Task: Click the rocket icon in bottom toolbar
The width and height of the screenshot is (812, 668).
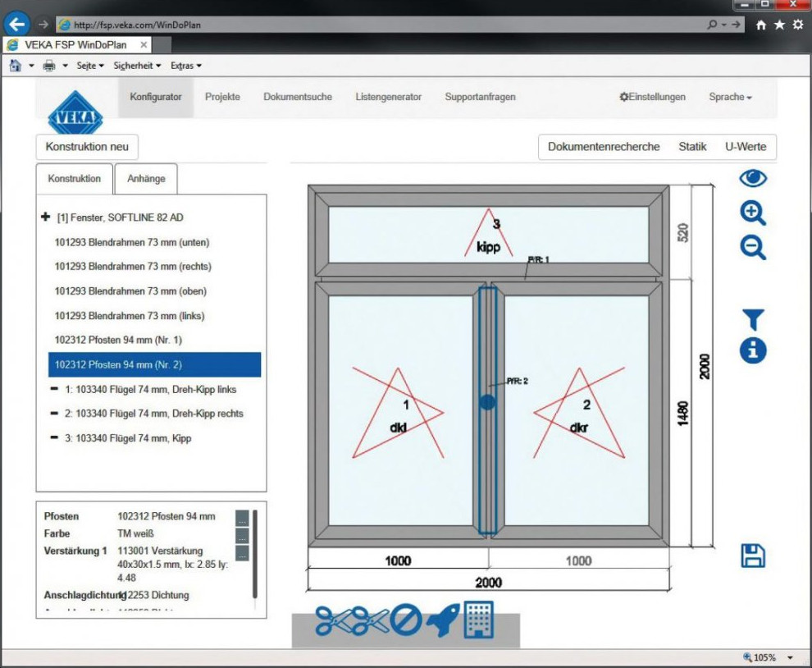Action: click(443, 620)
